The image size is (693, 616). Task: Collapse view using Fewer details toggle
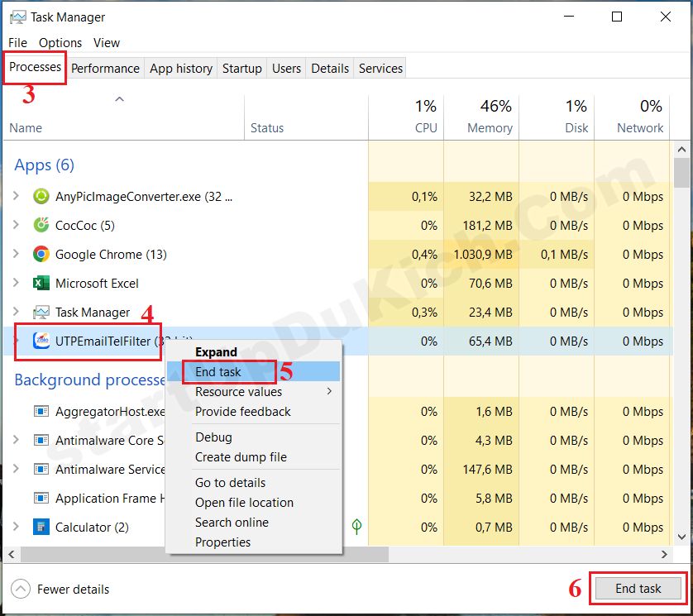pyautogui.click(x=22, y=590)
